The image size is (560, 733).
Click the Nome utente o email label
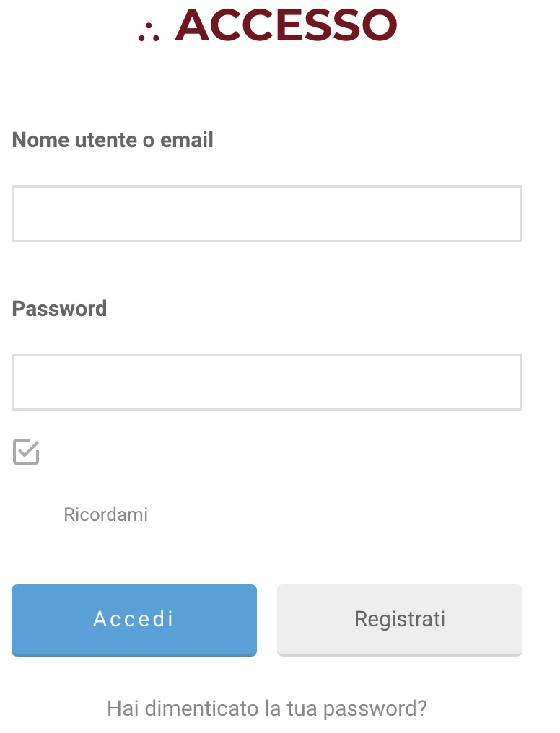[x=113, y=139]
